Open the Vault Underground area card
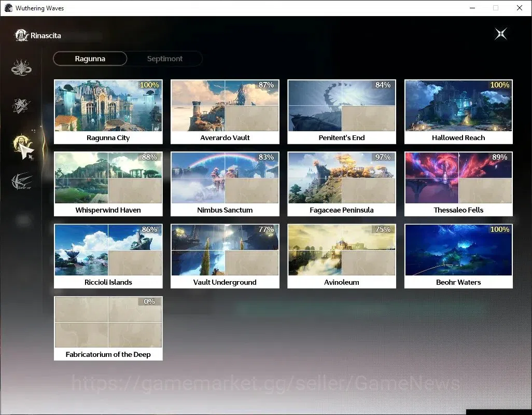This screenshot has width=532, height=415. pos(225,256)
